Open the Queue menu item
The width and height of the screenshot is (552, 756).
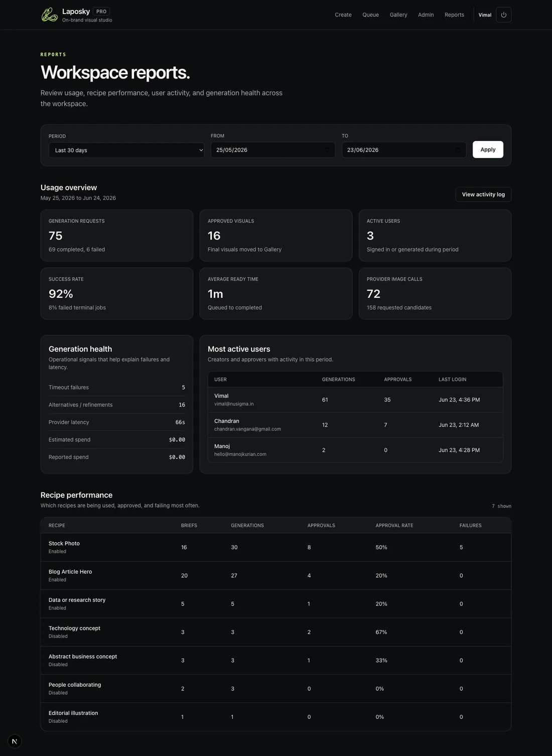pos(371,15)
